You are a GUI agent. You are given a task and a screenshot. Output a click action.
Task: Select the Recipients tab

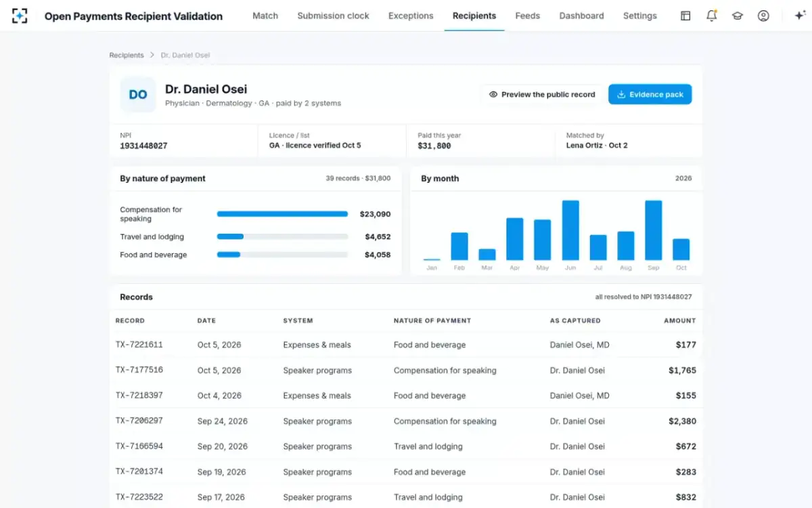coord(474,16)
